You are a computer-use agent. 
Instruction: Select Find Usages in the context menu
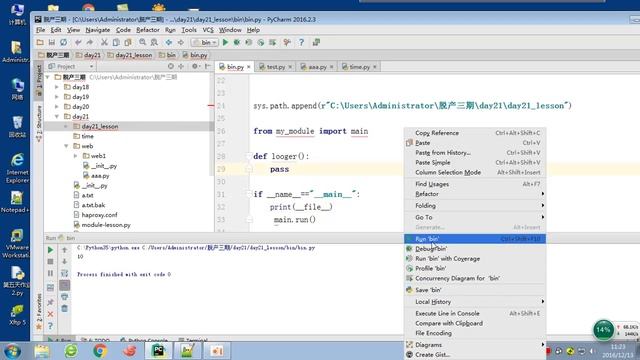coord(475,184)
